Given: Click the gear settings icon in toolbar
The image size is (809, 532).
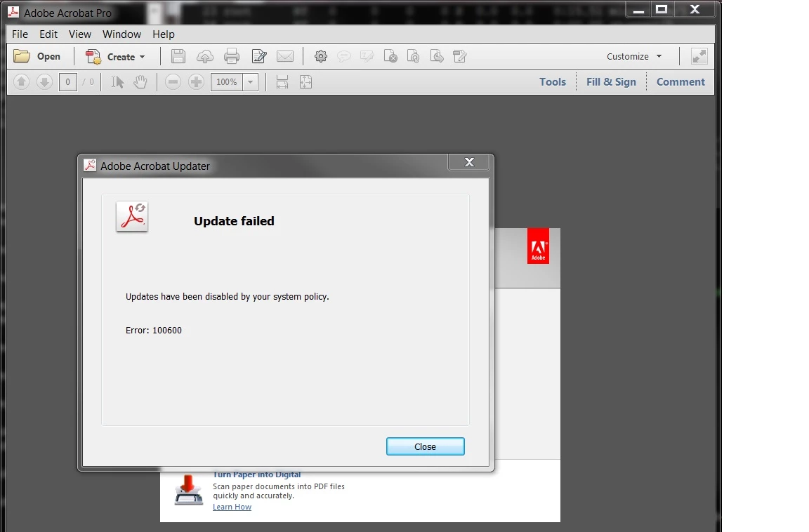Looking at the screenshot, I should click(321, 56).
